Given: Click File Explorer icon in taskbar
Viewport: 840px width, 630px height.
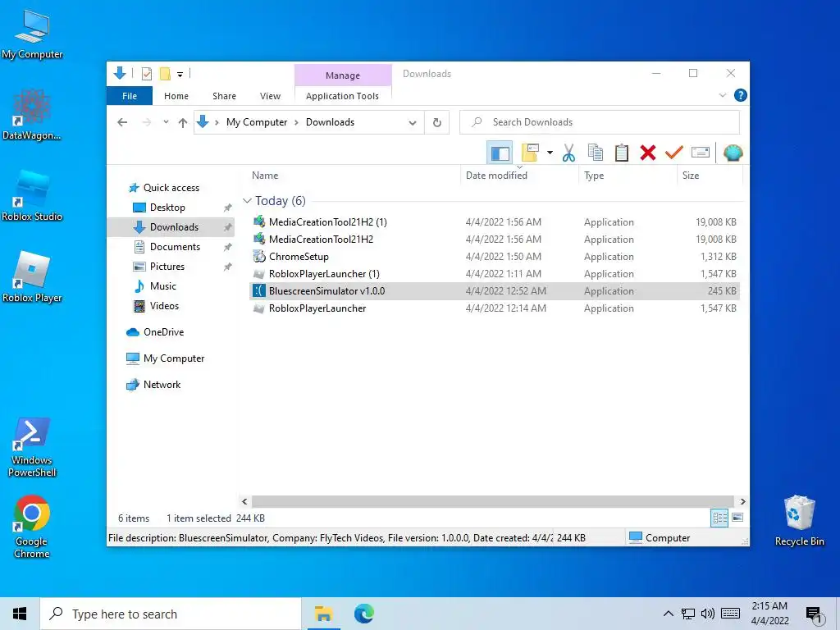Looking at the screenshot, I should click(x=323, y=614).
